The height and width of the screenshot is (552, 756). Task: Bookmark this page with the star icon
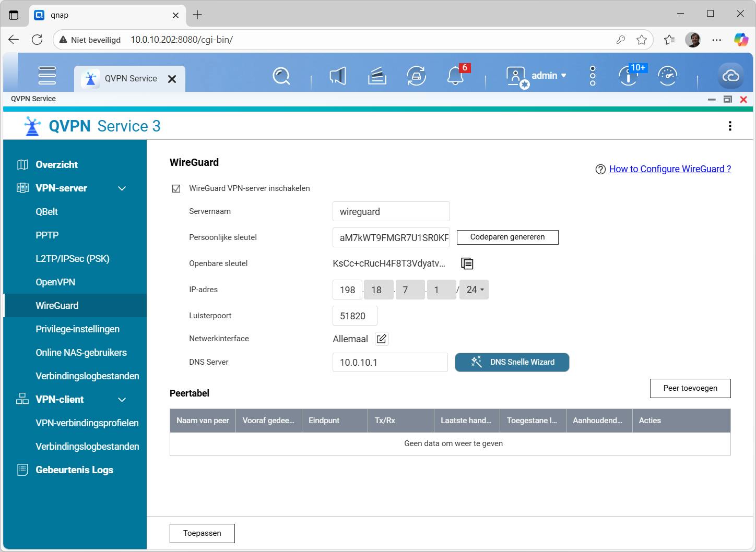[642, 40]
